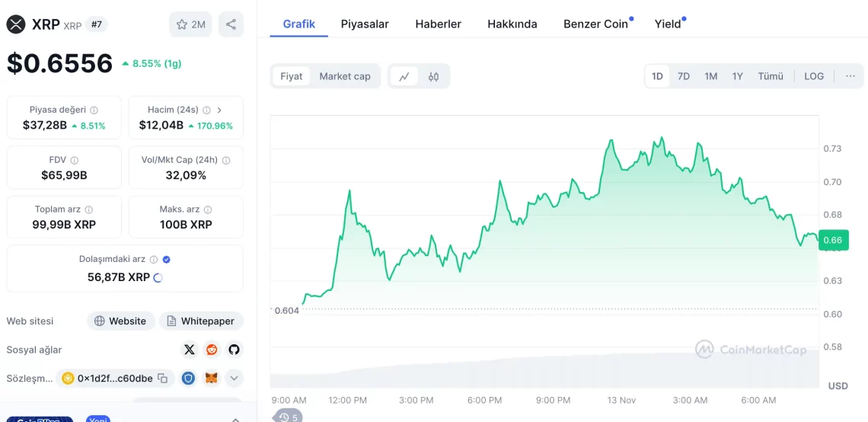Expand more contract addresses chevron

tap(234, 378)
